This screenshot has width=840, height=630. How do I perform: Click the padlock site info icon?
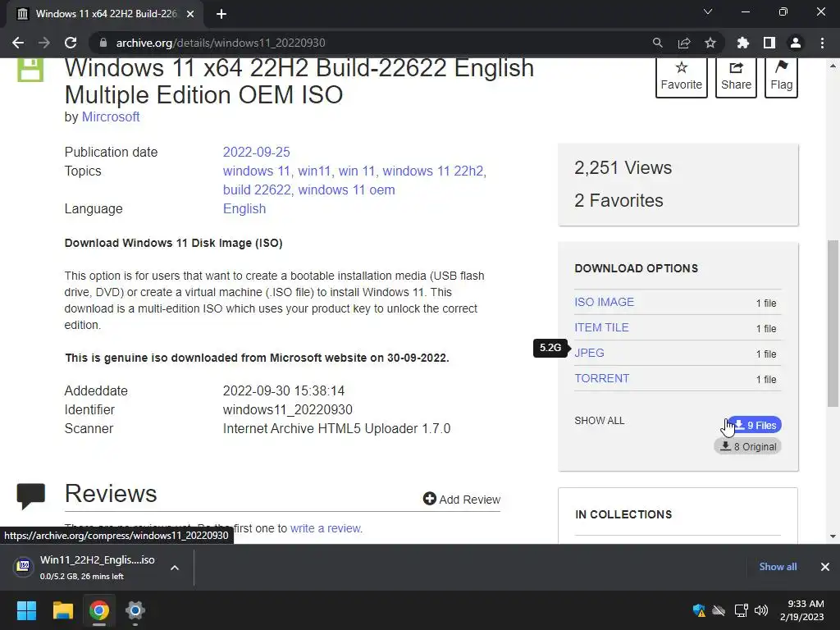[x=103, y=43]
